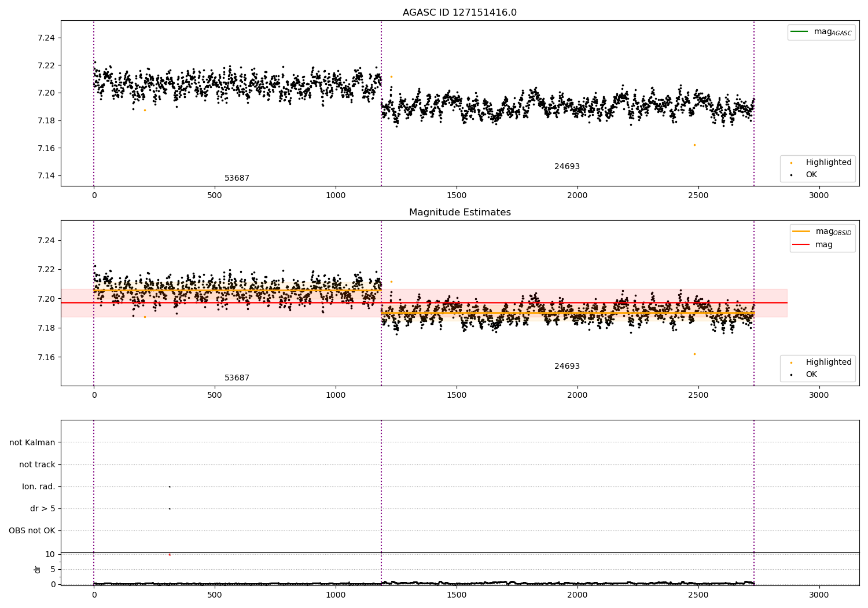The width and height of the screenshot is (868, 608).
Task: Click 'OK' legend entry in the top plot
Action: click(x=811, y=175)
